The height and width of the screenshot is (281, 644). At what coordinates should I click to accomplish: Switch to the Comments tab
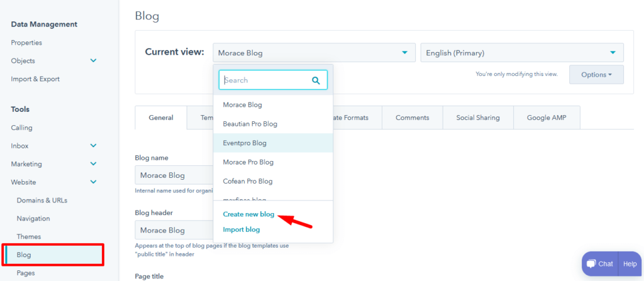click(413, 118)
